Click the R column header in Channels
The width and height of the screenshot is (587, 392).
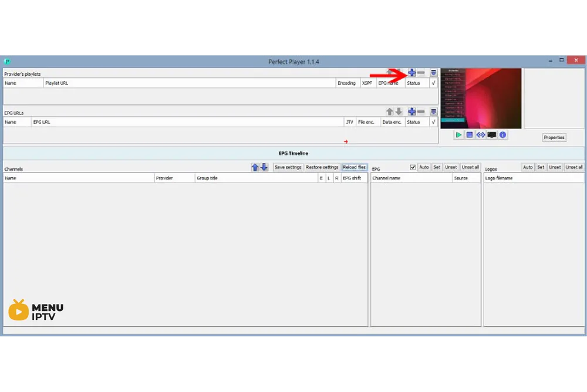(336, 178)
